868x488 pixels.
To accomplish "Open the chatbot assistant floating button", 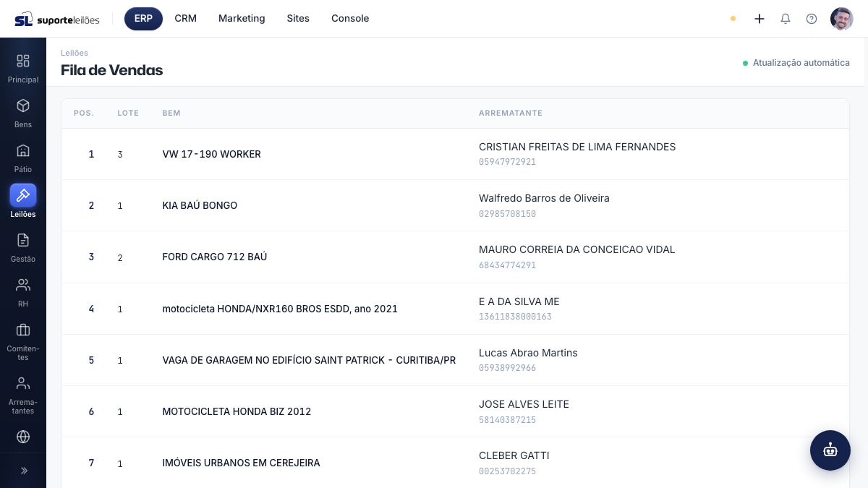I will pos(830,450).
